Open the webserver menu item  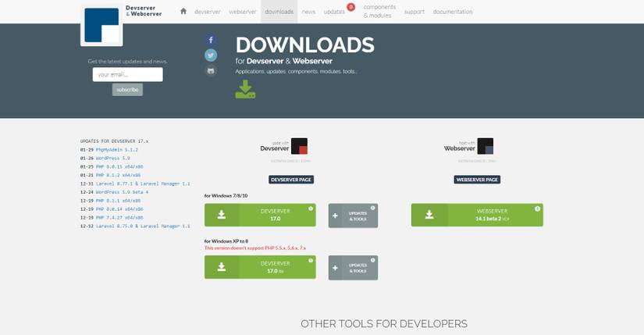pos(242,12)
